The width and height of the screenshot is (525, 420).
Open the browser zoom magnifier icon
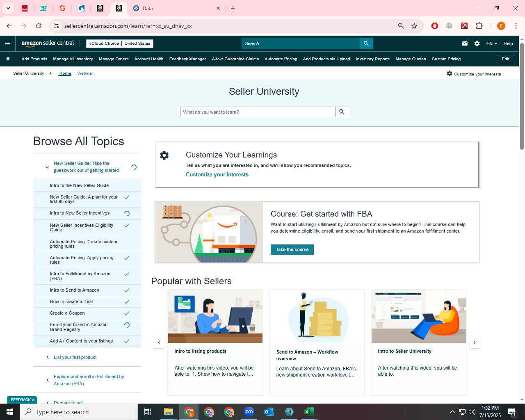pyautogui.click(x=401, y=26)
